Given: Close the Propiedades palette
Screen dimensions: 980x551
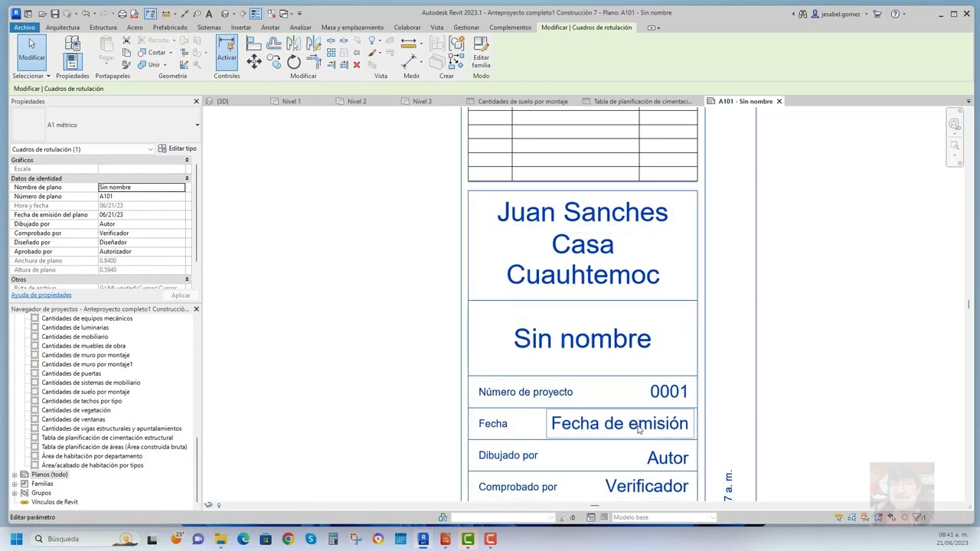Looking at the screenshot, I should pos(196,101).
